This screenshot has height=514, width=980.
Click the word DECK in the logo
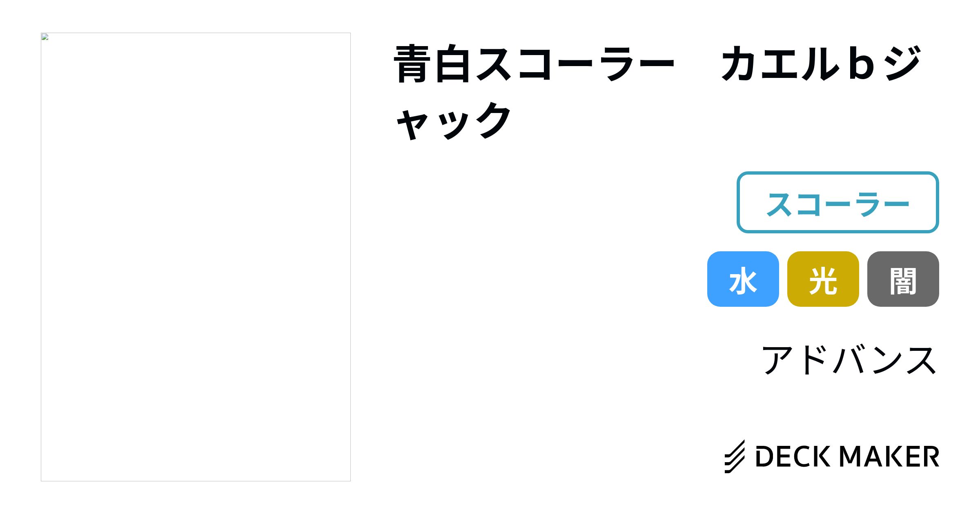[x=793, y=456]
